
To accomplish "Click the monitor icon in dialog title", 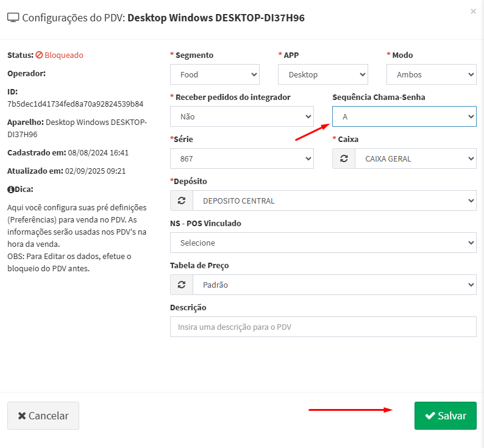I will [13, 18].
